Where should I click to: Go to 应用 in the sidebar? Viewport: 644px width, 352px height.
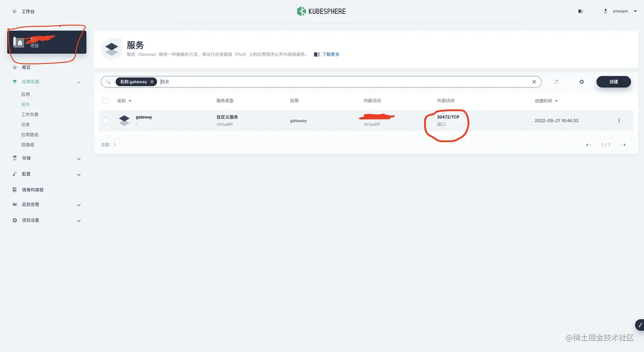click(26, 94)
